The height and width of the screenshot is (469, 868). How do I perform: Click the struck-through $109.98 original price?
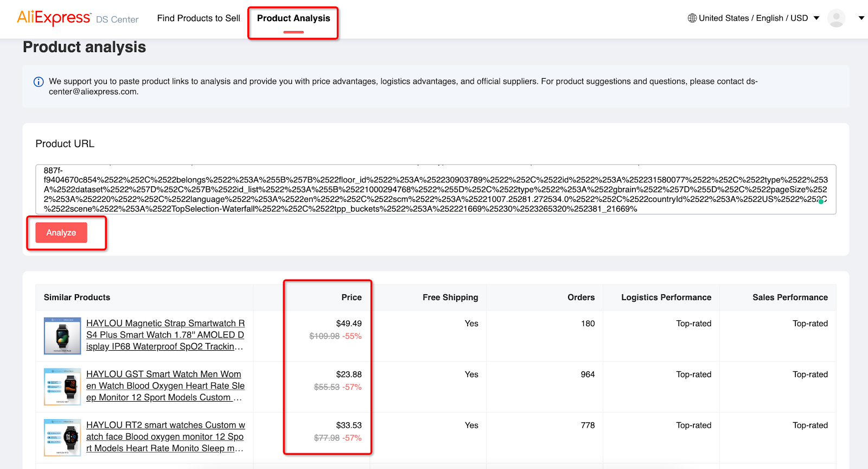[x=324, y=336]
